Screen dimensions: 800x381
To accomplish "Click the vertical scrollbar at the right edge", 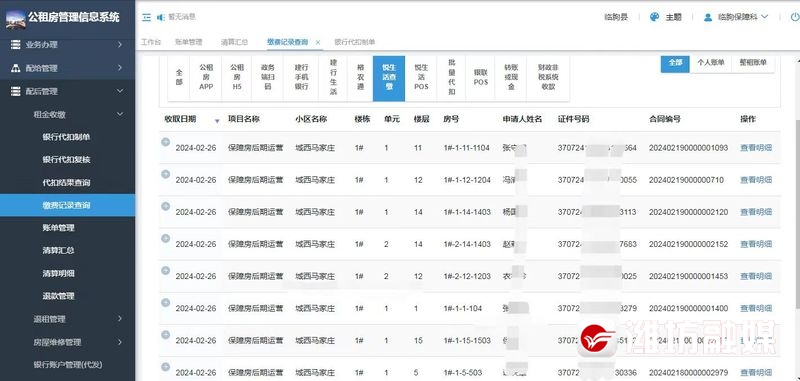I will (x=797, y=214).
